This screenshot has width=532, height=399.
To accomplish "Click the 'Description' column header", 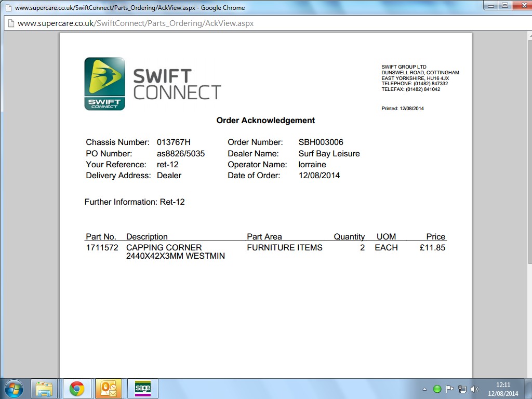I will [x=147, y=236].
